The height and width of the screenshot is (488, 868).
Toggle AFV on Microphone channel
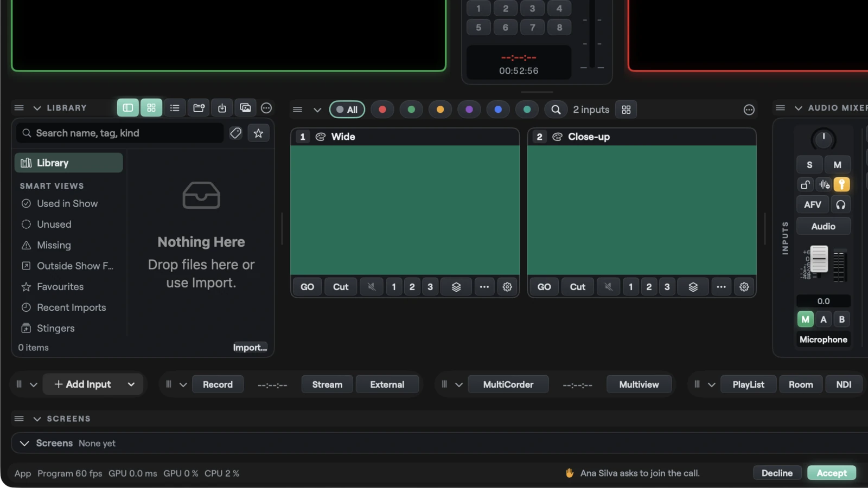point(812,204)
